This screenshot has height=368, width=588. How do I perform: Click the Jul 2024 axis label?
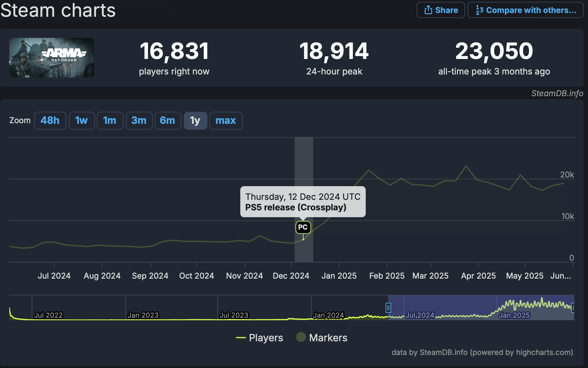(x=54, y=276)
